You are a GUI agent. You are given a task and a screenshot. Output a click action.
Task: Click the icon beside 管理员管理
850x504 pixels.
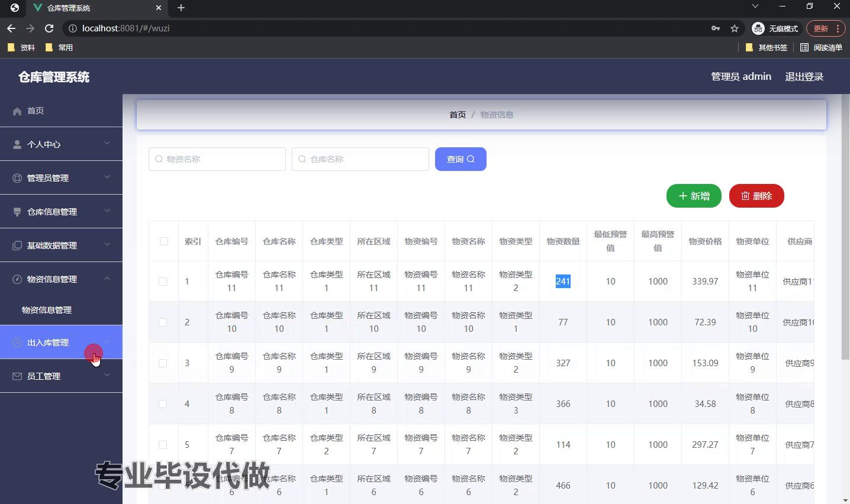(x=17, y=178)
